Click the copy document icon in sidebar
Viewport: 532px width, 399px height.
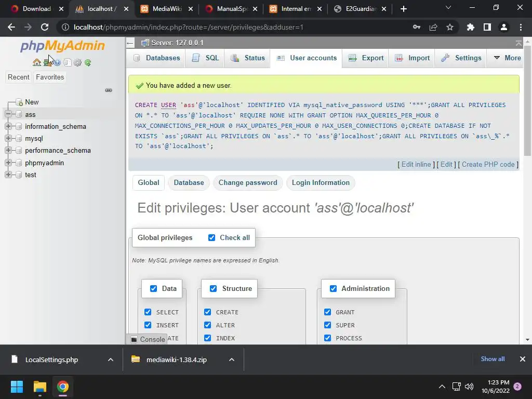pyautogui.click(x=67, y=62)
